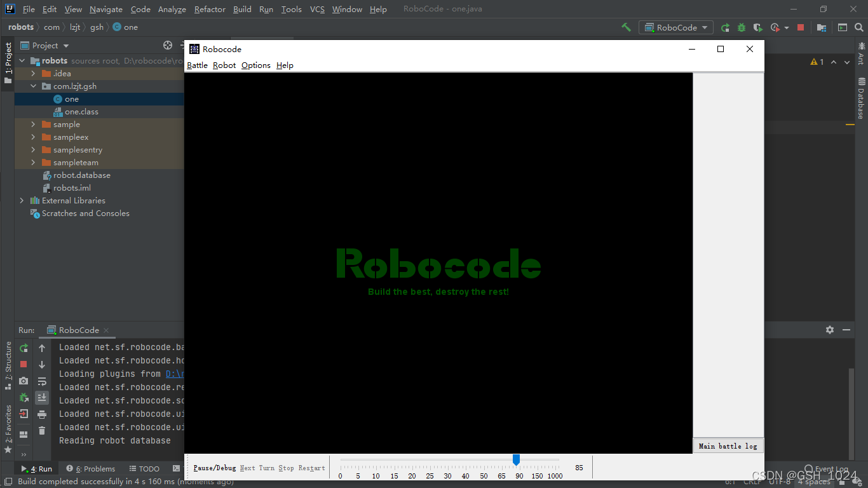Switch to the TODO tab
Image resolution: width=868 pixels, height=488 pixels.
click(x=144, y=468)
